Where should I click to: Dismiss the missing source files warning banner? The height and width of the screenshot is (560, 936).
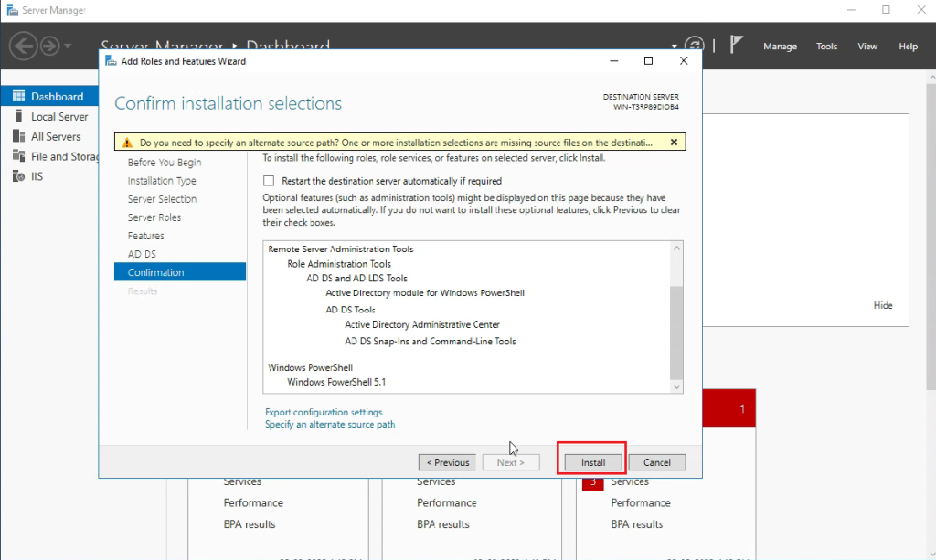coord(674,141)
